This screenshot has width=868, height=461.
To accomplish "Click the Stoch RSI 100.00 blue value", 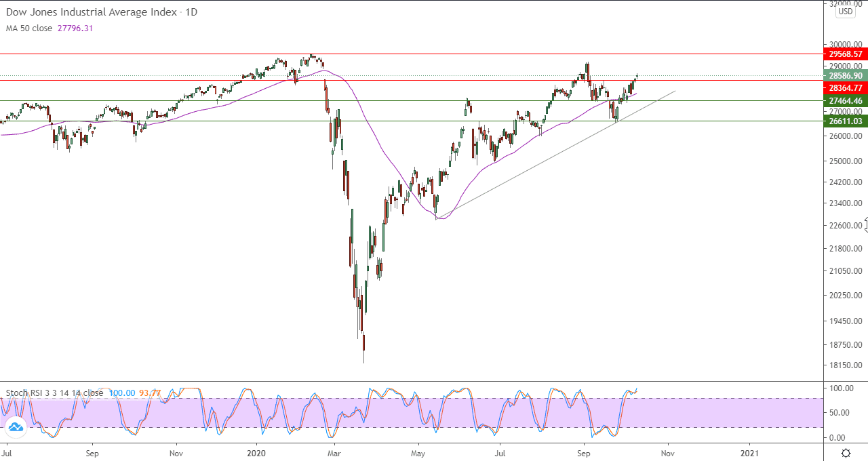I will [x=121, y=393].
